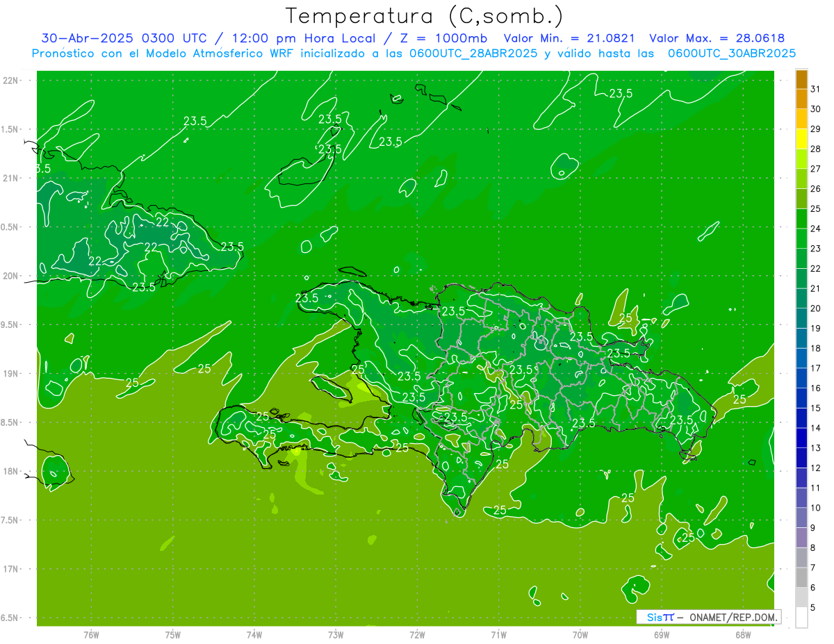Click the color scale label "31"
The width and height of the screenshot is (834, 644).
(816, 89)
